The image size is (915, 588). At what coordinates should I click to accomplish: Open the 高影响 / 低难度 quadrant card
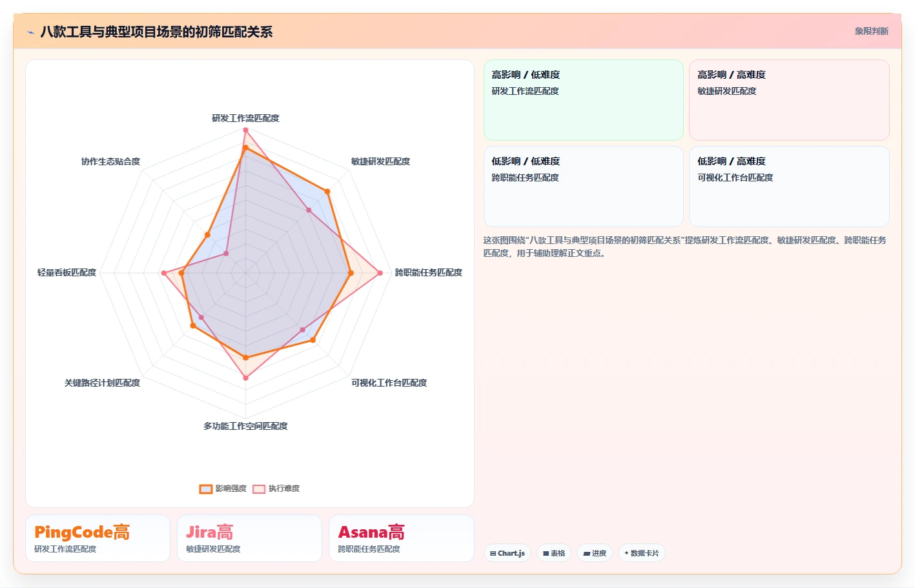[x=584, y=100]
